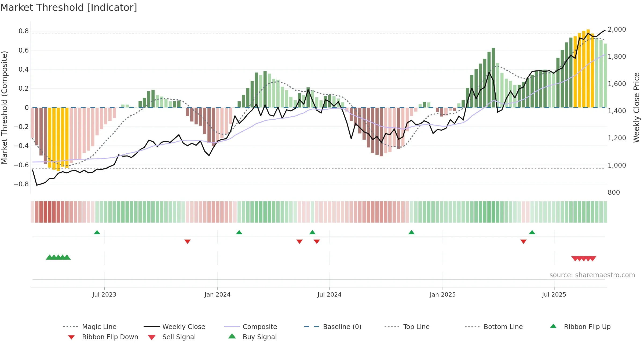Toggle the Composite legend entry

point(250,327)
